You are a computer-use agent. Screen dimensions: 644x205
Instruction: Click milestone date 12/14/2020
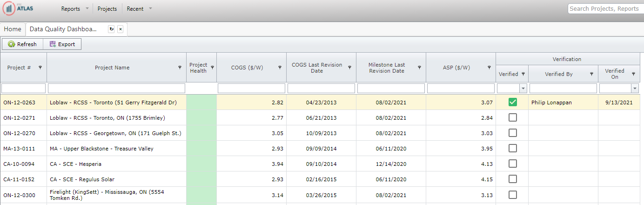click(x=391, y=164)
